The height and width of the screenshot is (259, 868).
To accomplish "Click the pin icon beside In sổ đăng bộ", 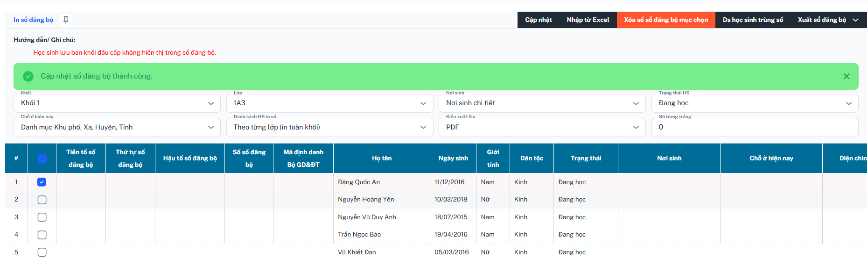I will point(66,20).
